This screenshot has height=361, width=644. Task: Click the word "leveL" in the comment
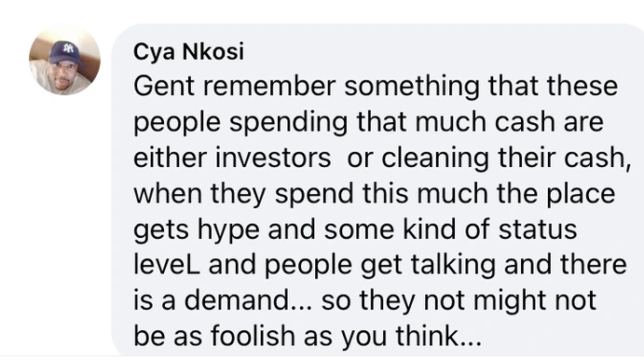(x=167, y=264)
